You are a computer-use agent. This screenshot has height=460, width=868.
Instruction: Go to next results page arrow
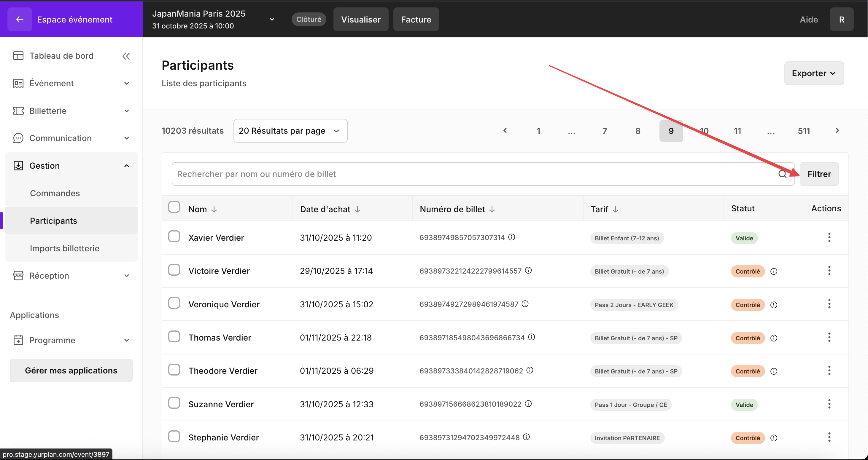pos(837,131)
